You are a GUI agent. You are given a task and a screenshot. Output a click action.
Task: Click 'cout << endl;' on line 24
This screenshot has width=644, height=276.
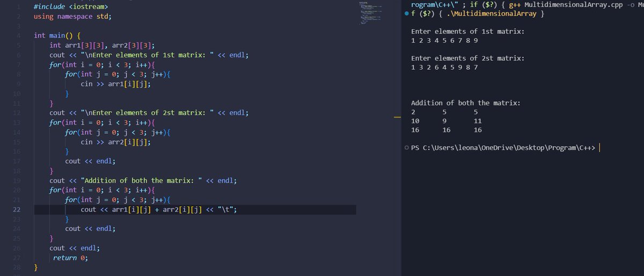click(x=90, y=229)
